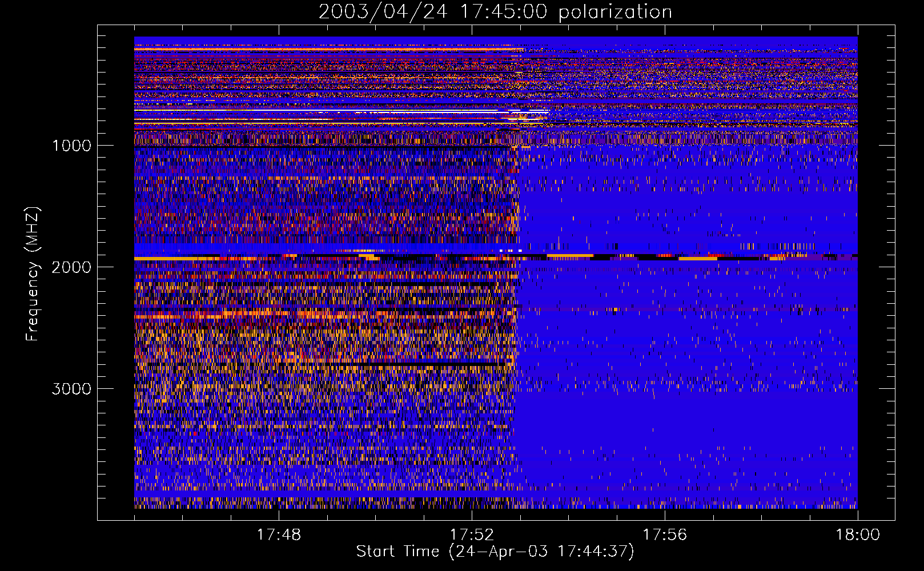Click the "Start Time (24-Apr-03 17:44:37)" label
Image resolution: width=924 pixels, height=571 pixels.
(x=495, y=552)
